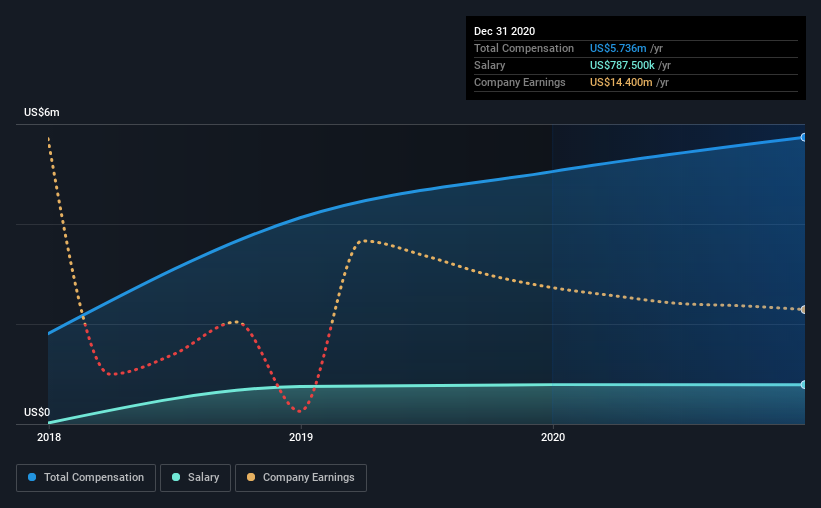821x508 pixels.
Task: Click the US$5.736m total compensation value
Action: (x=618, y=48)
